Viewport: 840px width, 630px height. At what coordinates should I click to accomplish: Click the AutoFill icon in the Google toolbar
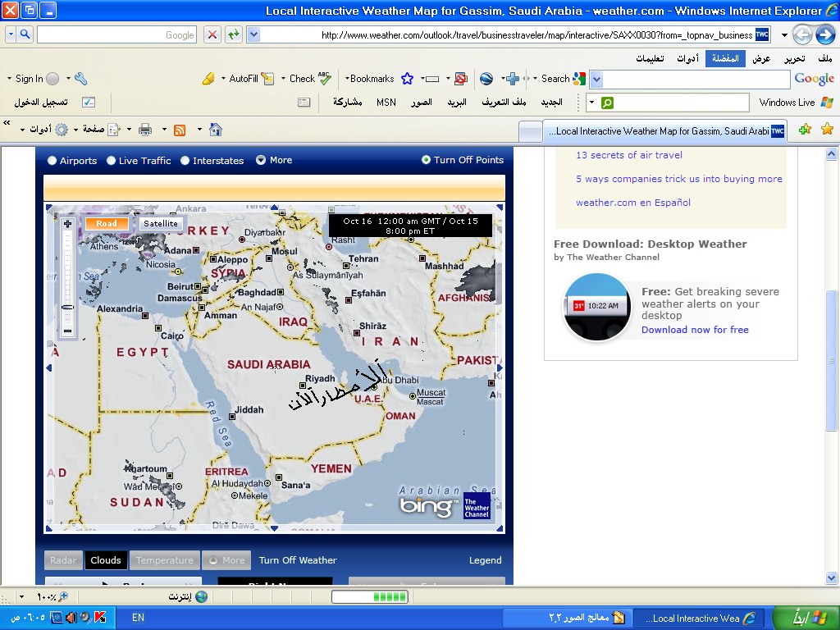pos(267,79)
